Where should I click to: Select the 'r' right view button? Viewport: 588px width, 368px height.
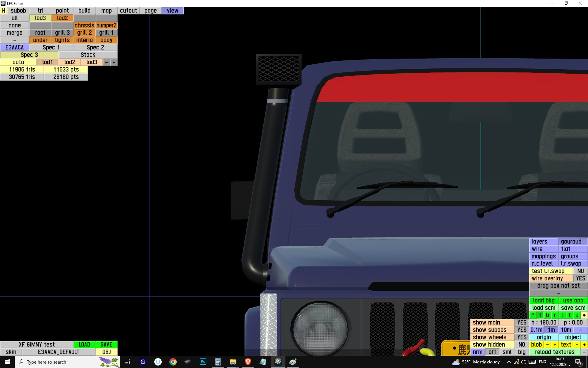point(555,315)
